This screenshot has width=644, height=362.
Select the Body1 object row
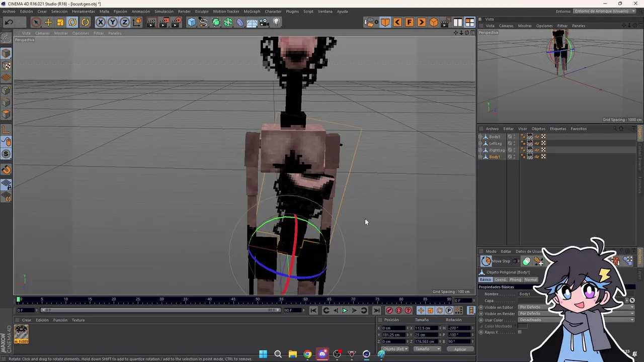(x=495, y=157)
